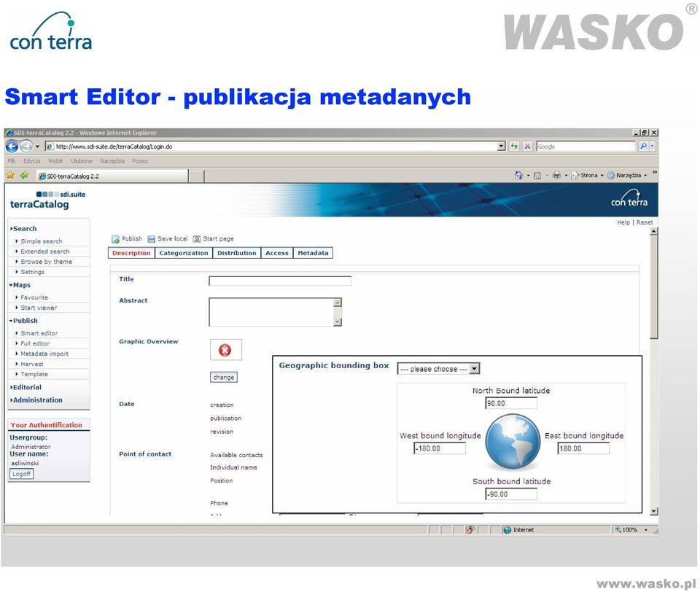Open Full editor in sidebar
700x592 pixels.
point(35,343)
